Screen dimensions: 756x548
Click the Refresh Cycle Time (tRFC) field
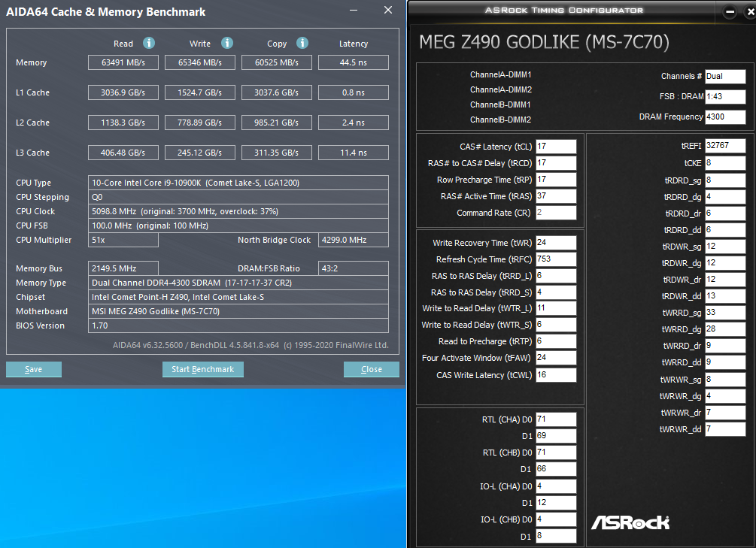[x=556, y=259]
